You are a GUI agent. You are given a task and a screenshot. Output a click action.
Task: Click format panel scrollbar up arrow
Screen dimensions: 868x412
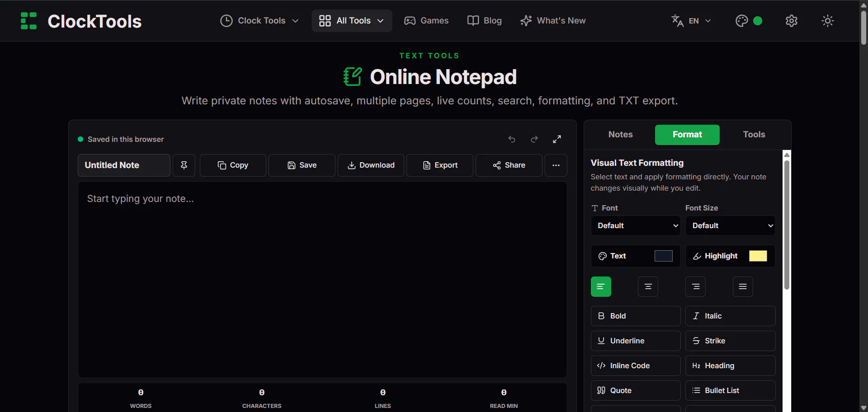pos(787,155)
